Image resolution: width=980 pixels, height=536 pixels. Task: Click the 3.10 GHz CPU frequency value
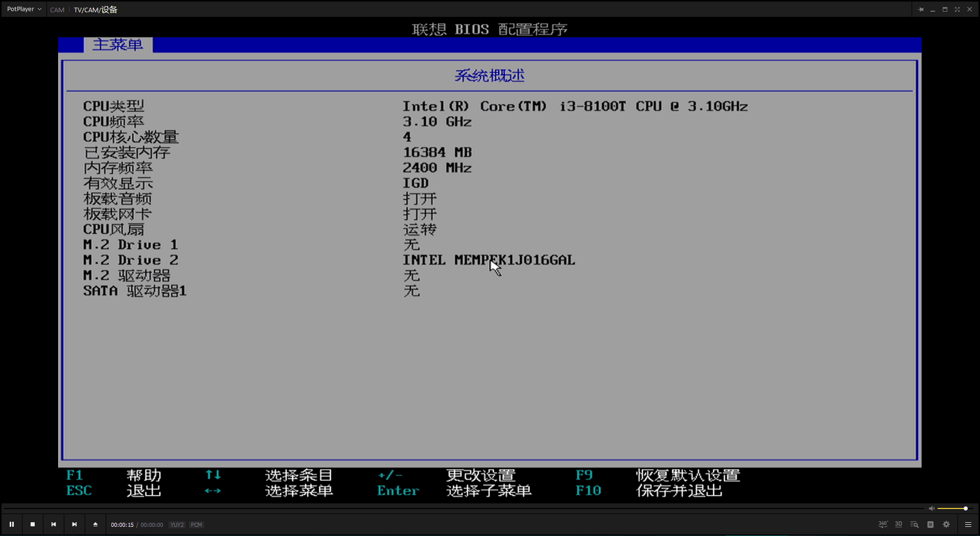click(437, 121)
